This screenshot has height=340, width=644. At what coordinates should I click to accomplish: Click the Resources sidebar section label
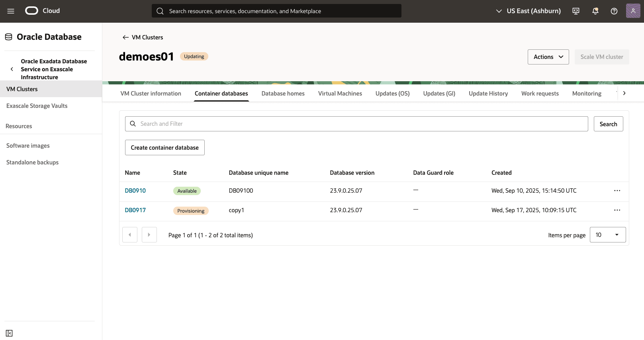click(19, 126)
